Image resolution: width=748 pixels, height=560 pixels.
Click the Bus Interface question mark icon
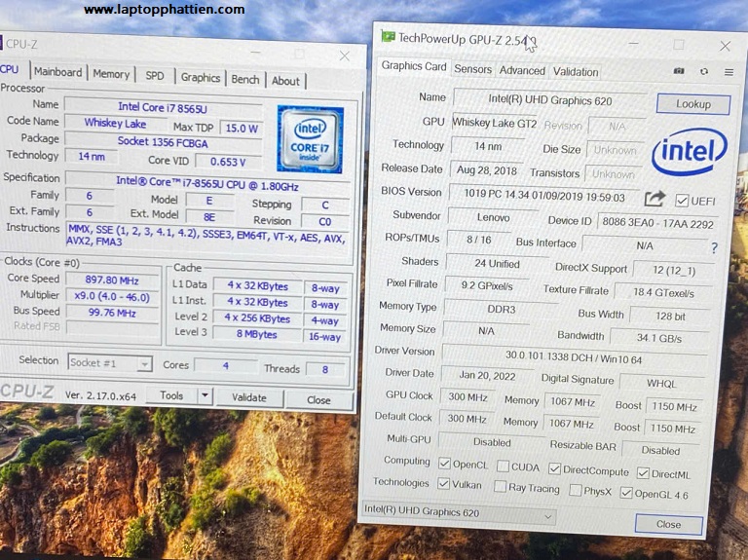click(714, 248)
